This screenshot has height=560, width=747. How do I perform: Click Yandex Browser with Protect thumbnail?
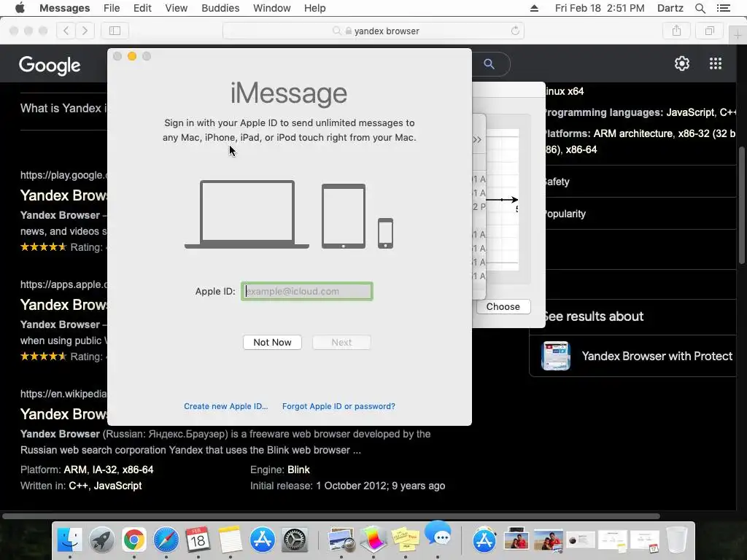pos(555,356)
